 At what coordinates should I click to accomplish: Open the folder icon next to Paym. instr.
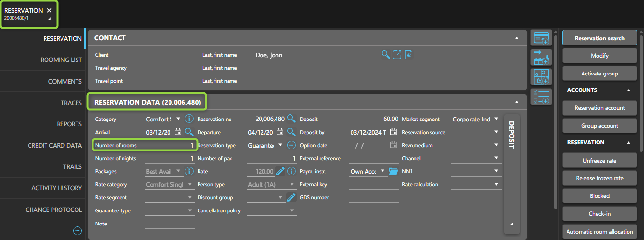tap(393, 171)
